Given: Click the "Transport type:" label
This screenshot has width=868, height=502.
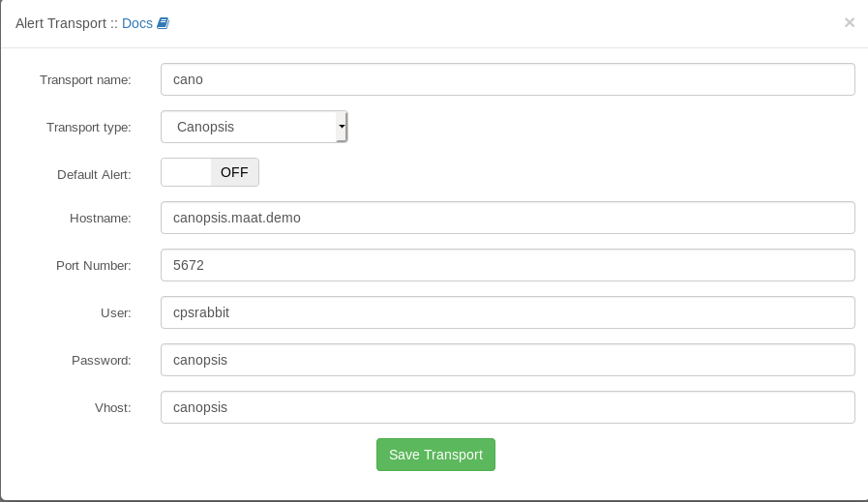Looking at the screenshot, I should click(89, 128).
